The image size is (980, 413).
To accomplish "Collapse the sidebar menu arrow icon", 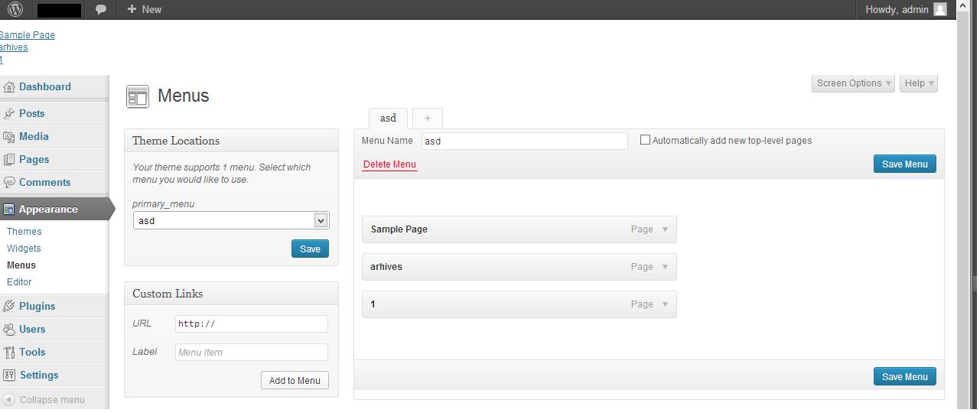I will (9, 399).
